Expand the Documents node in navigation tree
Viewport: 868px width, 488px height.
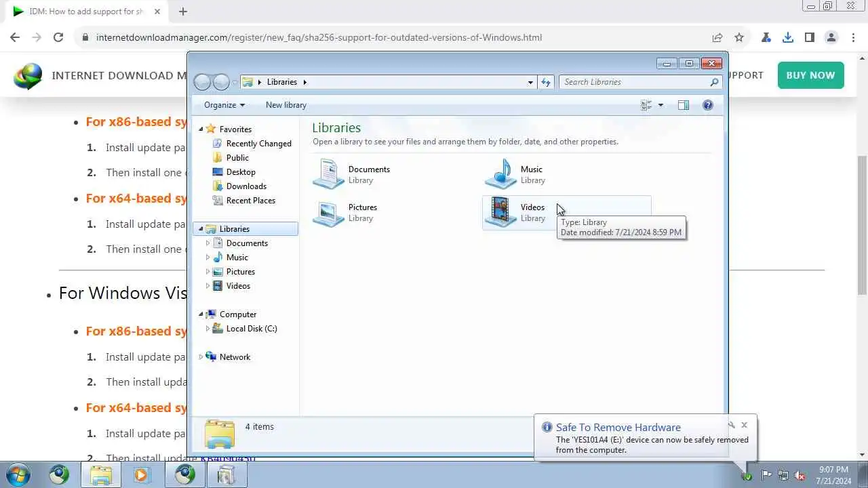point(208,243)
